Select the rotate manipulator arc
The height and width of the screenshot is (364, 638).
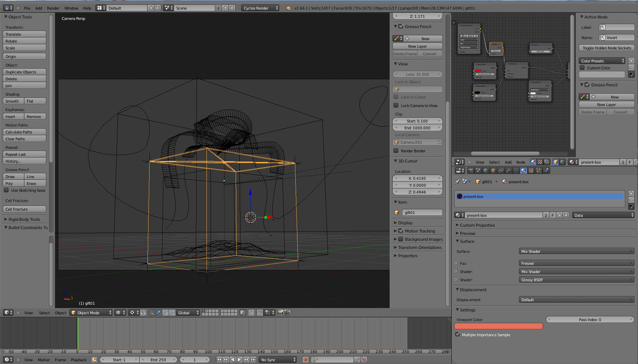165,313
